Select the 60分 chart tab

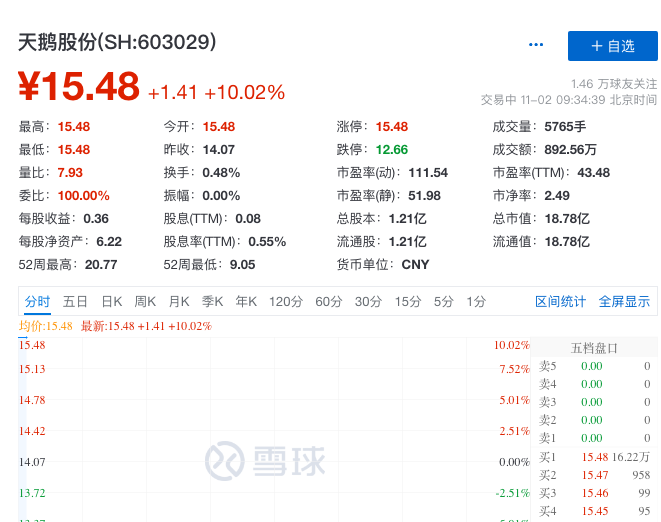click(328, 301)
